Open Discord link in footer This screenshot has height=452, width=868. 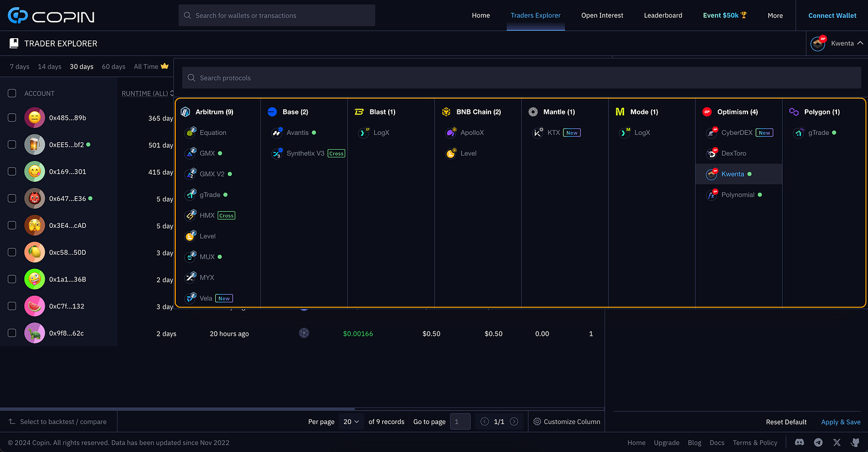click(x=799, y=442)
